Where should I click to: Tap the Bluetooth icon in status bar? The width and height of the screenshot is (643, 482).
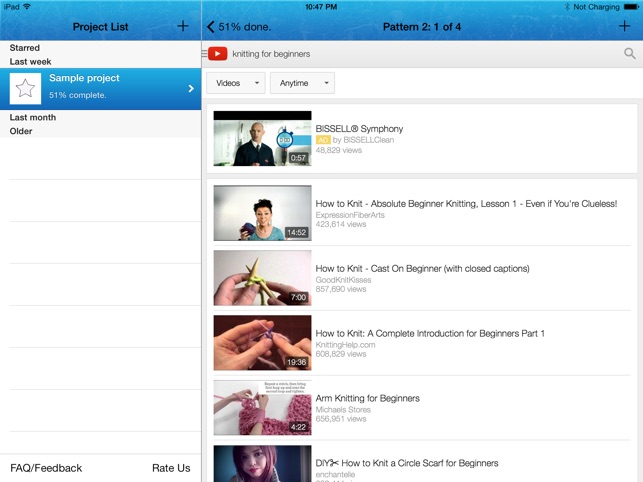(x=568, y=7)
